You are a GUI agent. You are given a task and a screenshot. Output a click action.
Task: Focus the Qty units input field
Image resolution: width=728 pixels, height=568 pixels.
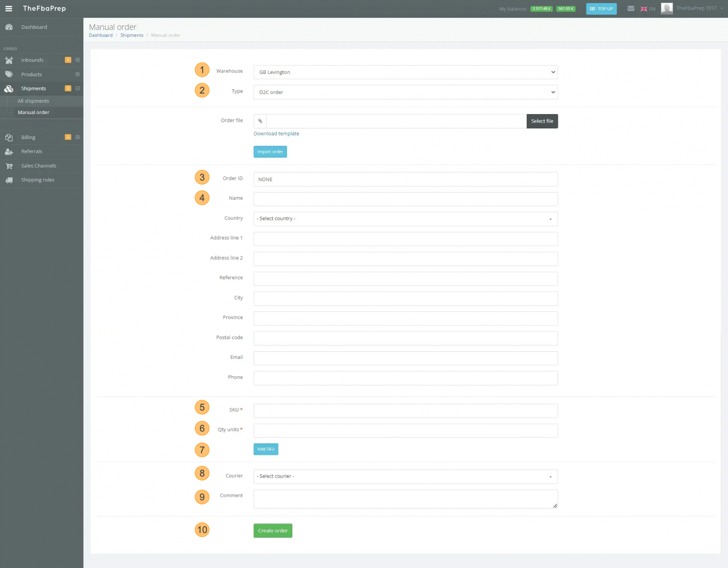pos(405,430)
